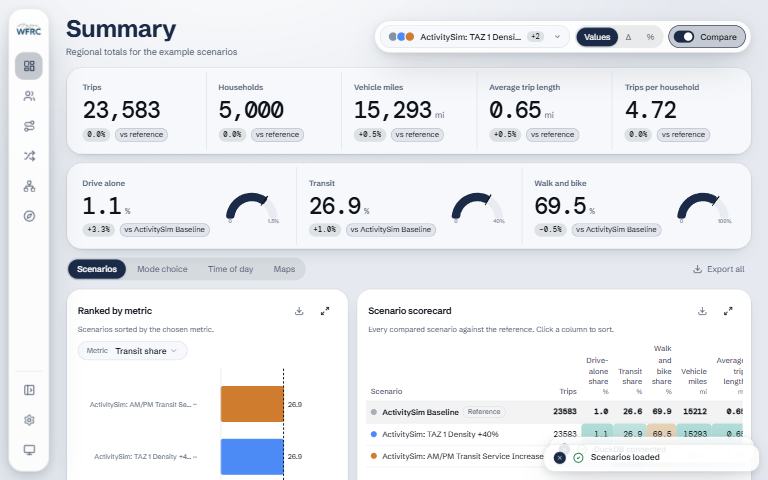
Task: Open the shuffle arrows sidebar icon
Action: (29, 156)
